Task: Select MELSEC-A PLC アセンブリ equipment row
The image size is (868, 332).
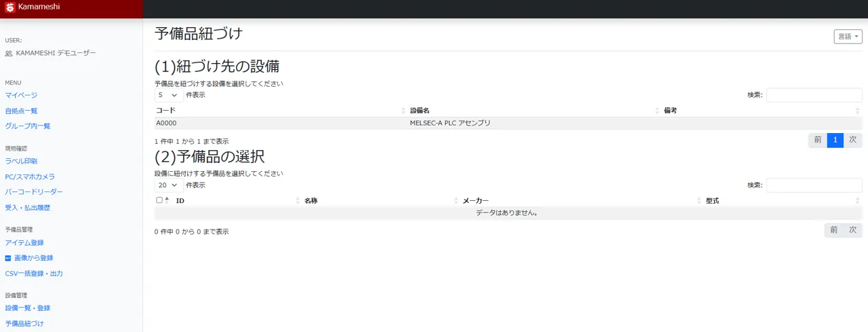Action: tap(509, 123)
